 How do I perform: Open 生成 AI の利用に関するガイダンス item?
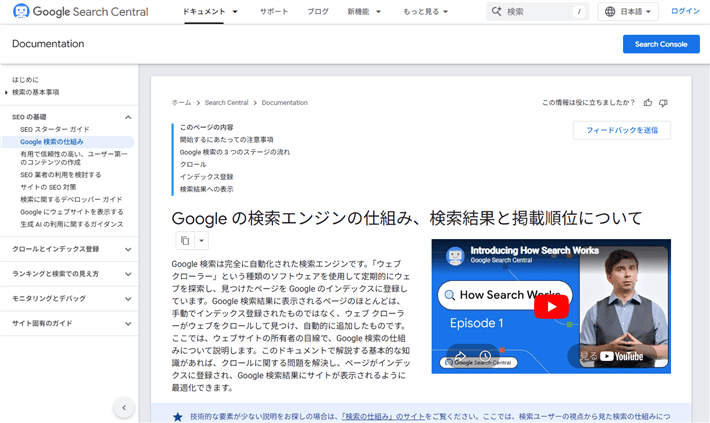coord(72,224)
